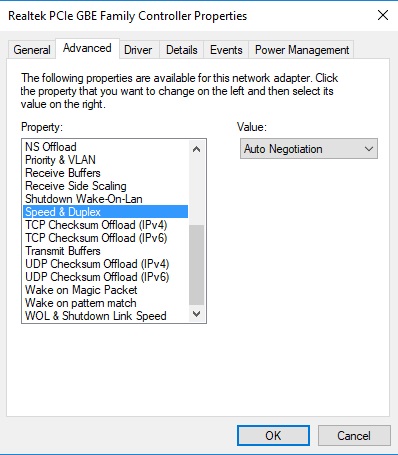
Task: Select WOL & Shutdown Link Speed
Action: [x=105, y=316]
